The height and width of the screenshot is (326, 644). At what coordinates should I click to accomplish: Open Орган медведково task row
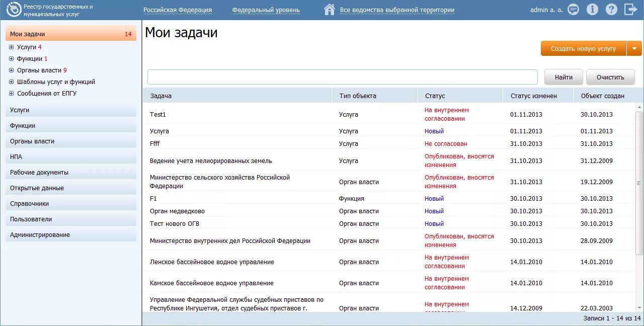[389, 211]
